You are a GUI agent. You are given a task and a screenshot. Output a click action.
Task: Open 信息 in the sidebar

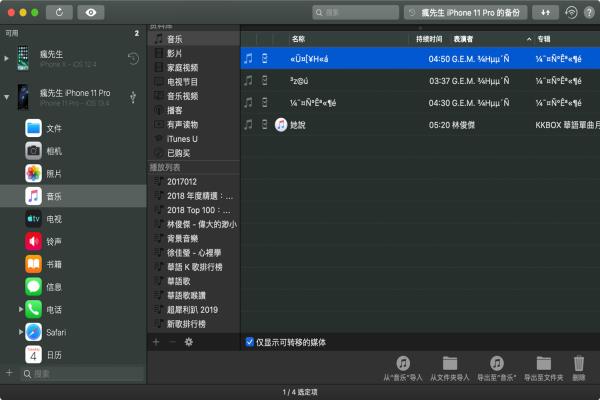tap(73, 287)
